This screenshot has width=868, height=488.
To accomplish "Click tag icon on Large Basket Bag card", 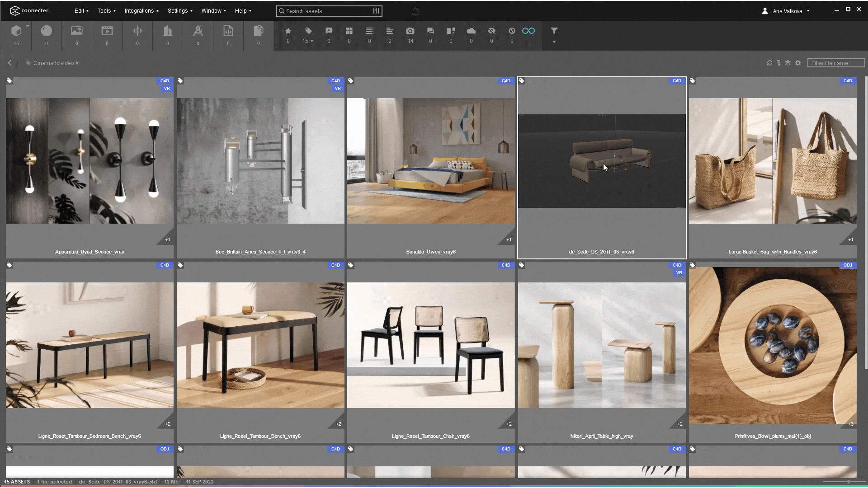I will coord(693,81).
